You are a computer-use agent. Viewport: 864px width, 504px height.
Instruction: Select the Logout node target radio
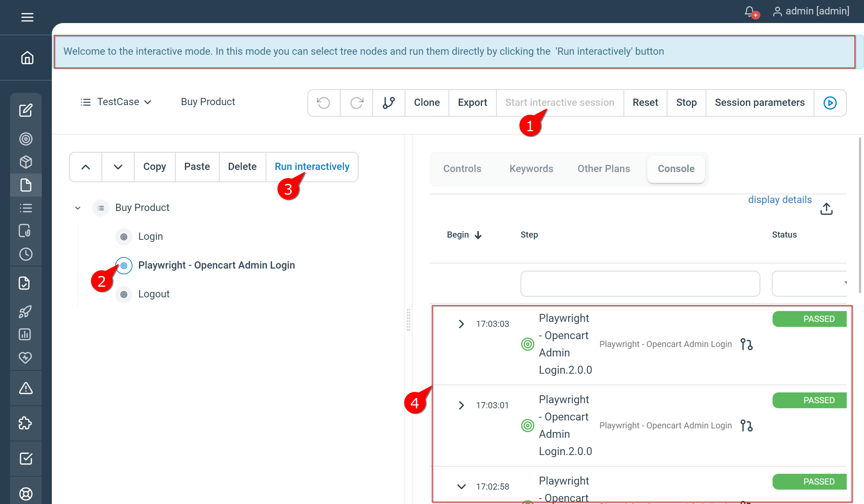coord(123,294)
